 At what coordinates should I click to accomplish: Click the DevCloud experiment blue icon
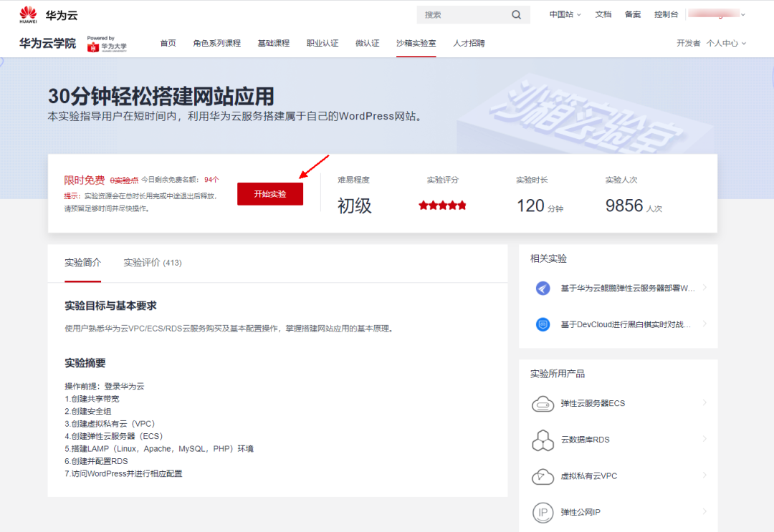pos(543,324)
